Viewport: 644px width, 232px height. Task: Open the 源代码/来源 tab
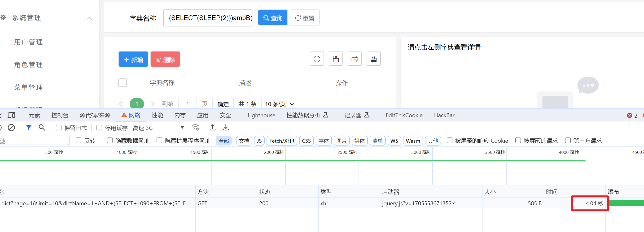point(95,115)
